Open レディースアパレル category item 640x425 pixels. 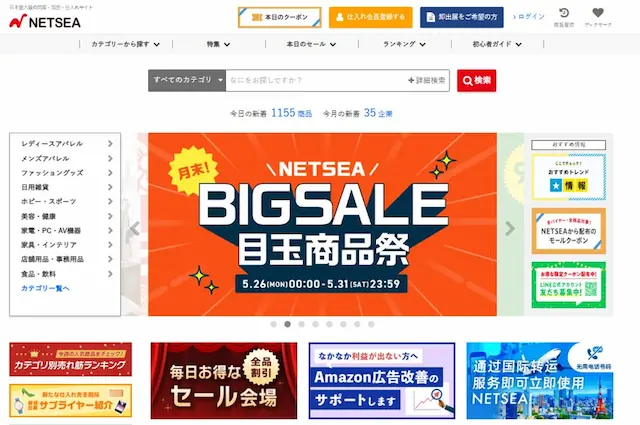click(67, 144)
